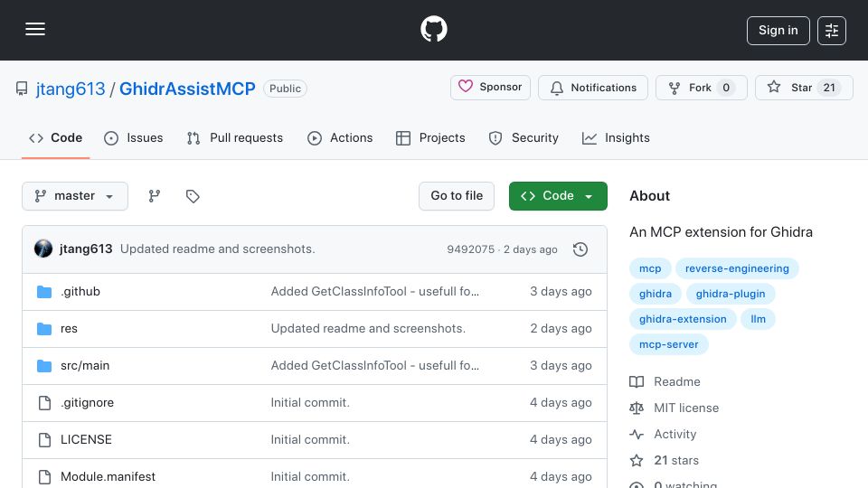
Task: Fork the GhidrAssistMCP repository
Action: [702, 88]
